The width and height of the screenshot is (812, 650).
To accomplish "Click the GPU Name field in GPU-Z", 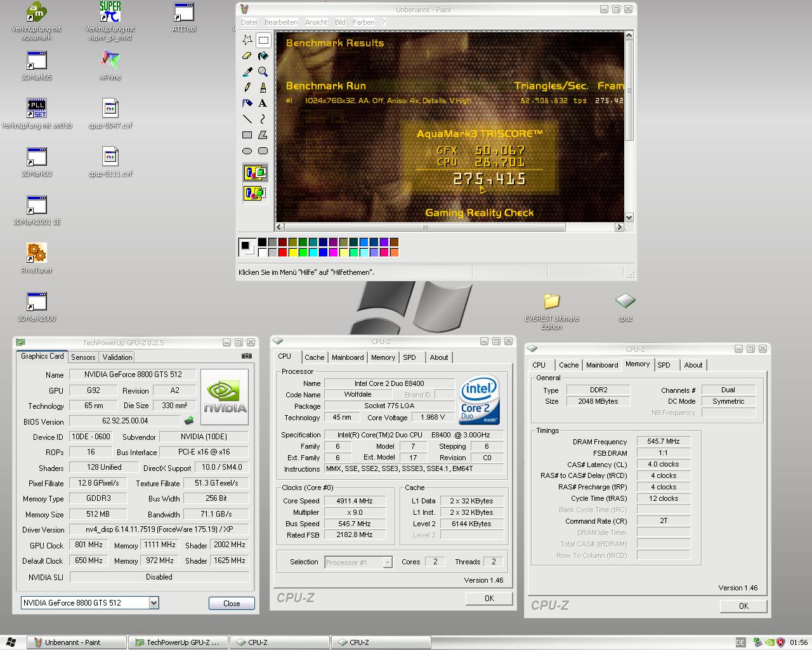I will coord(133,375).
